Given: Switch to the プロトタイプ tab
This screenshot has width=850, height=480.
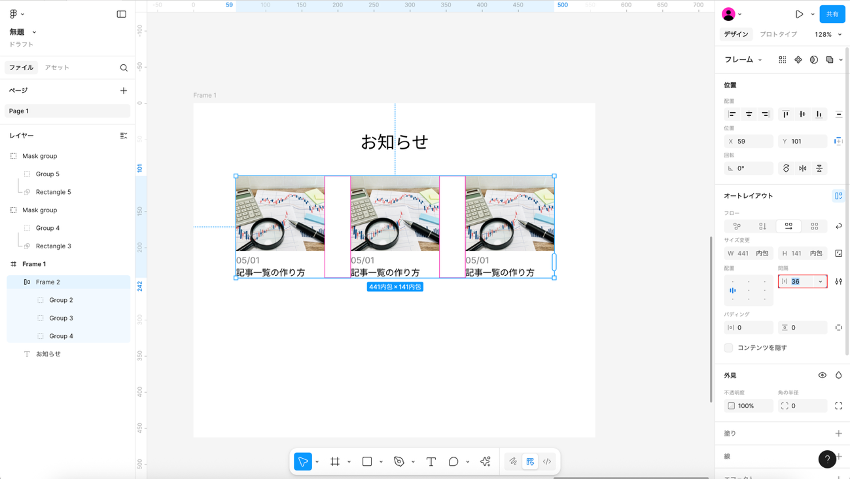Looking at the screenshot, I should click(x=778, y=34).
